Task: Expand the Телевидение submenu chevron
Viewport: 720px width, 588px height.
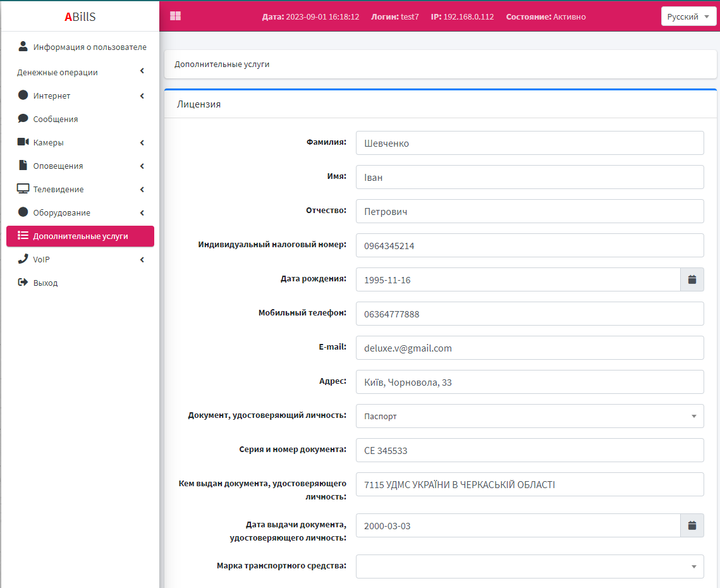Action: [x=142, y=189]
